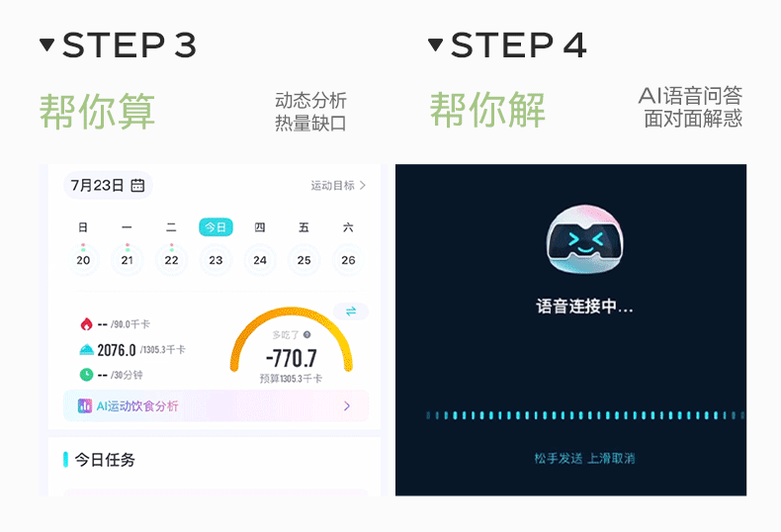
Task: Open the calendar icon beside 7月23日
Action: (x=137, y=185)
